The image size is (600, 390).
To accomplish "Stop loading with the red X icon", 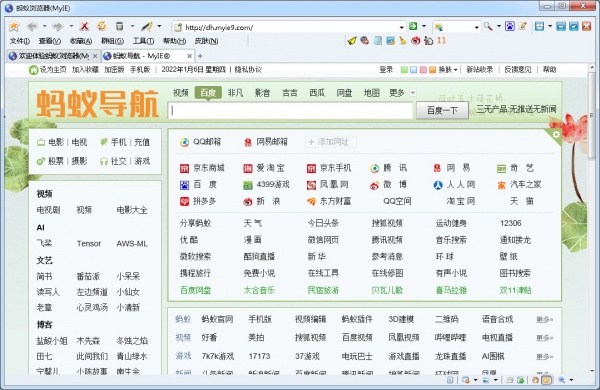I will tap(84, 26).
